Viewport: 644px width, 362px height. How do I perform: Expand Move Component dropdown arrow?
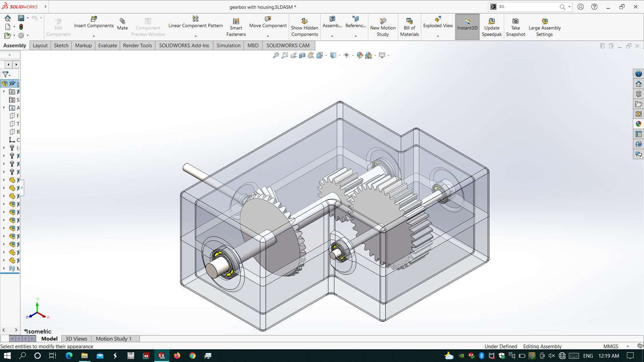point(268,36)
